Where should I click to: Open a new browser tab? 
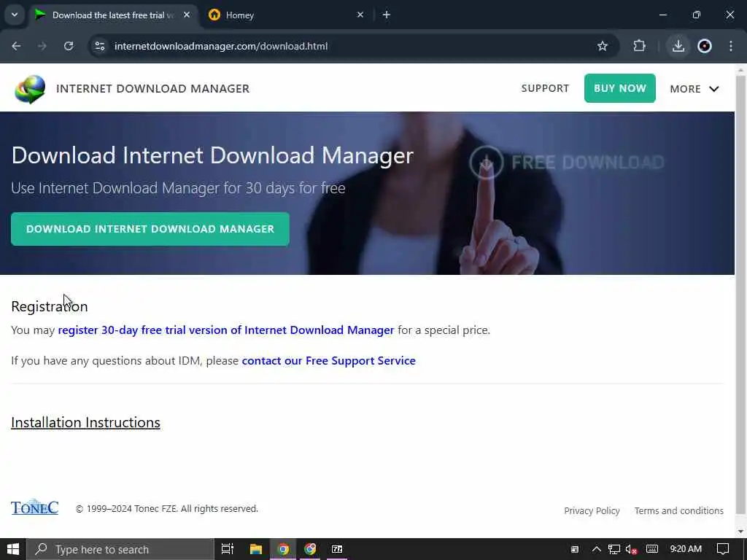[x=387, y=15]
